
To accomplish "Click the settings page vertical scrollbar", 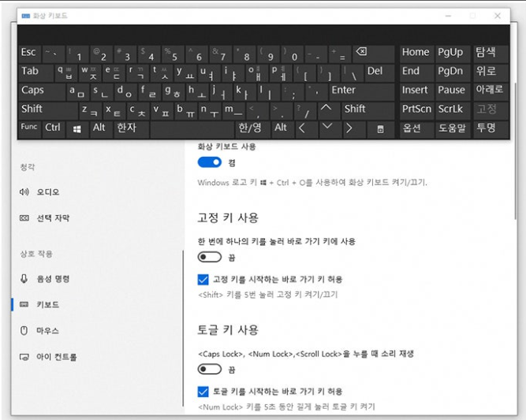I will tap(516, 151).
